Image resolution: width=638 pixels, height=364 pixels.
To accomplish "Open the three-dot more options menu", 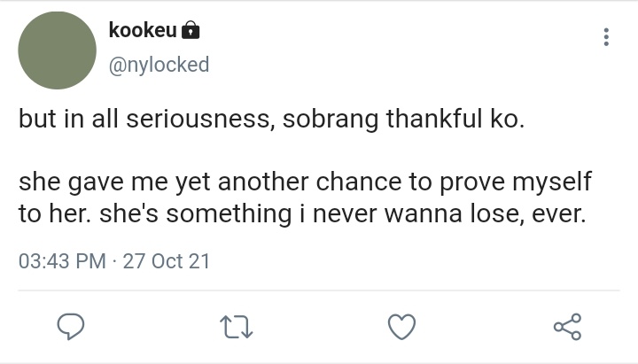I will click(606, 37).
